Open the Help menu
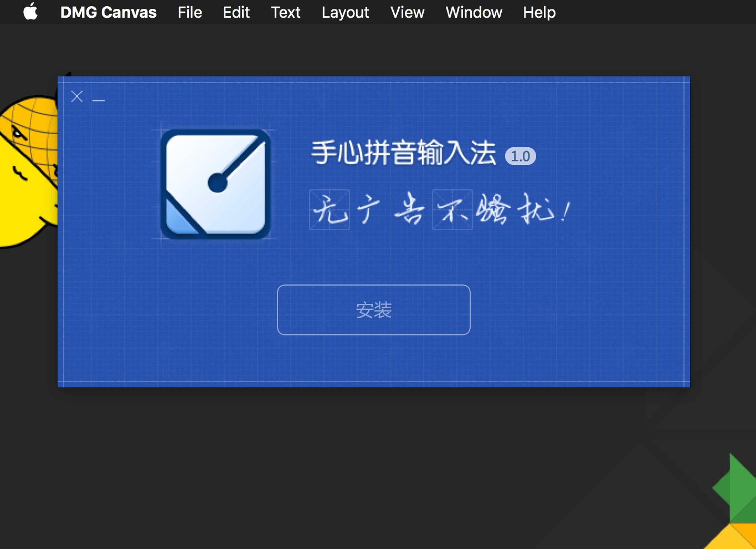 click(x=539, y=12)
